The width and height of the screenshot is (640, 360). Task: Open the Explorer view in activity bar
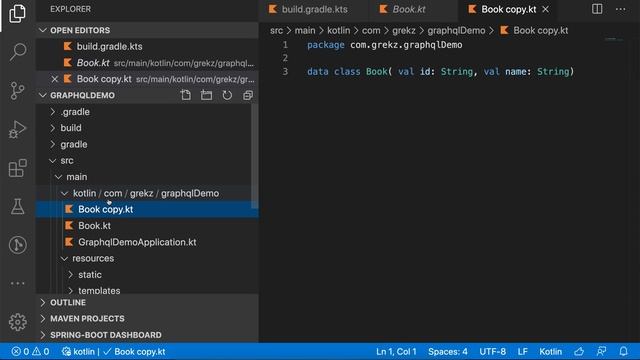pos(17,14)
